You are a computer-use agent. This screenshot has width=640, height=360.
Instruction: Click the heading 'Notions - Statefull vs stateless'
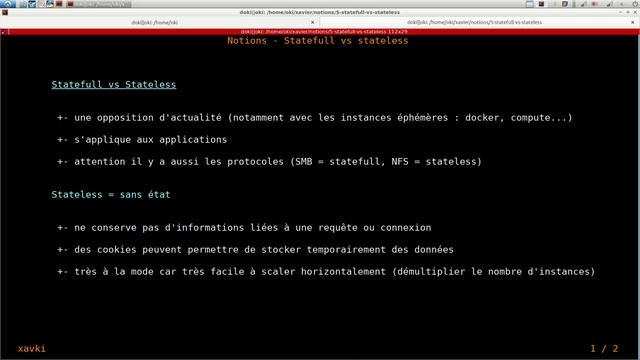pyautogui.click(x=318, y=40)
